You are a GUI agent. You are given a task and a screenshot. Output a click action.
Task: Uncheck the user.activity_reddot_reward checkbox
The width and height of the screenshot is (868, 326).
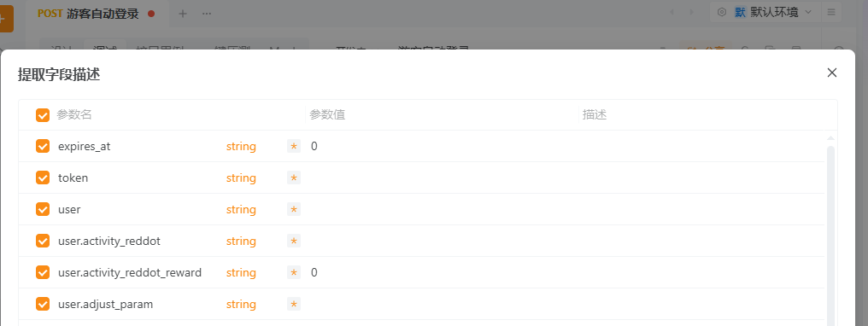(43, 272)
